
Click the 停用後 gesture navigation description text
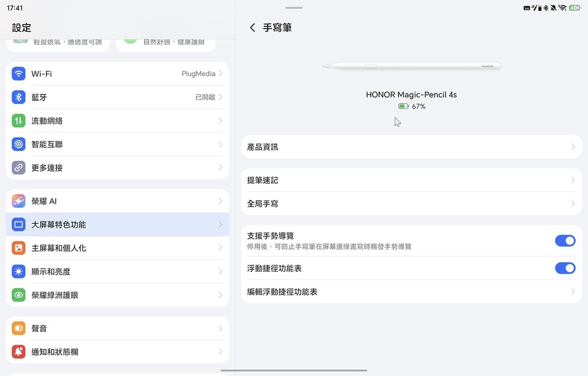pos(329,247)
